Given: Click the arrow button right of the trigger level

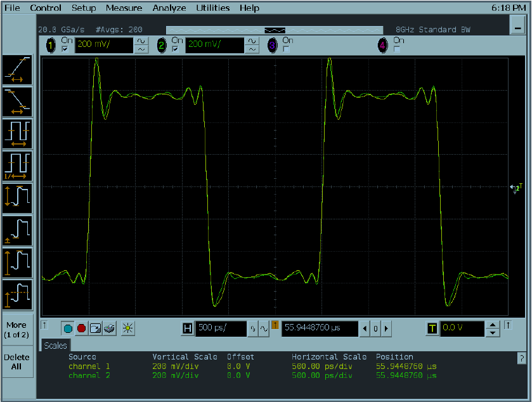Looking at the screenshot, I should (508, 325).
